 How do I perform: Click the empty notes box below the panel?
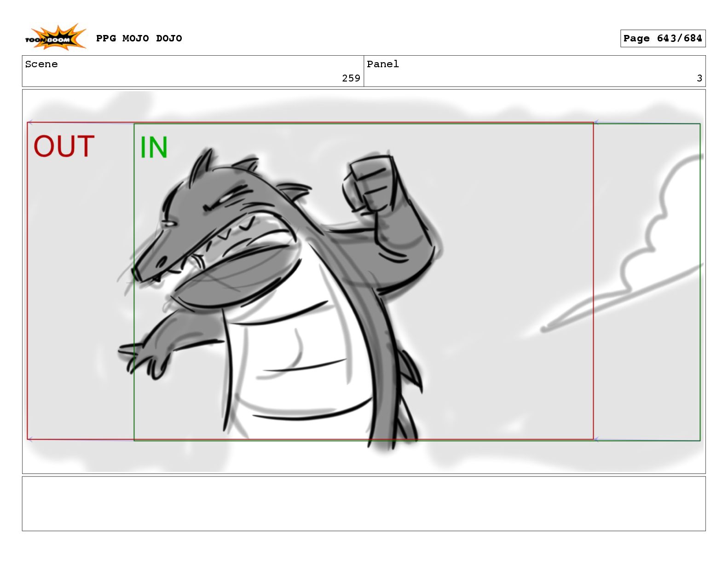pyautogui.click(x=364, y=504)
